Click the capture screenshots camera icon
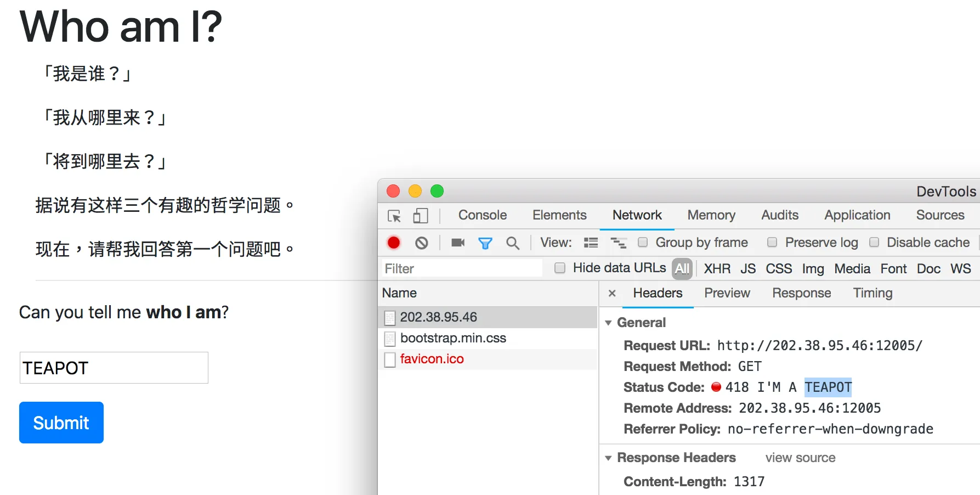 click(457, 243)
